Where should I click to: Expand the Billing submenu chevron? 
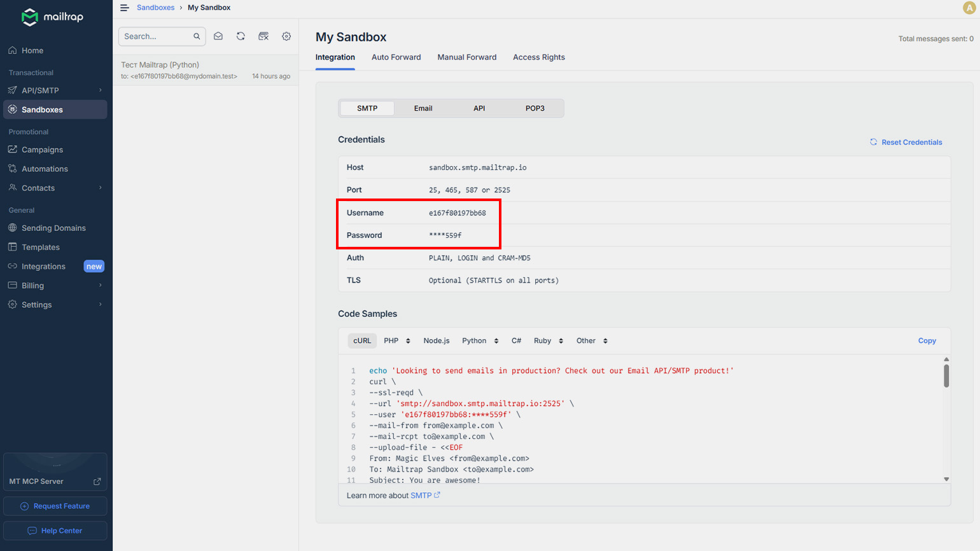tap(101, 285)
